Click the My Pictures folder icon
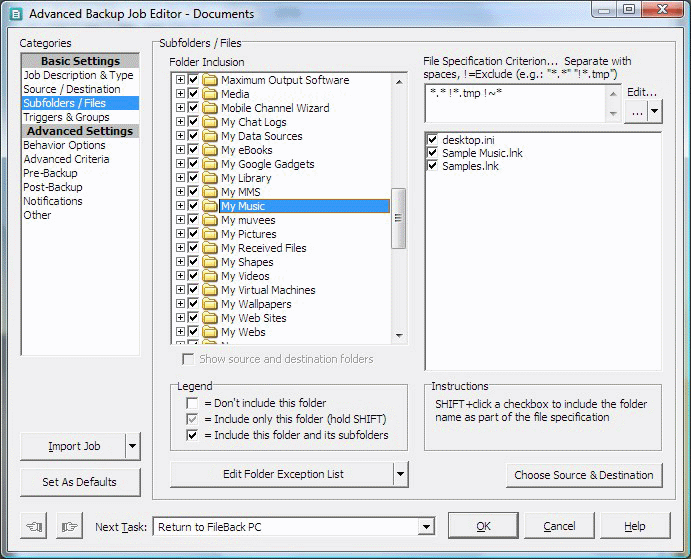This screenshot has height=559, width=691. 210,234
